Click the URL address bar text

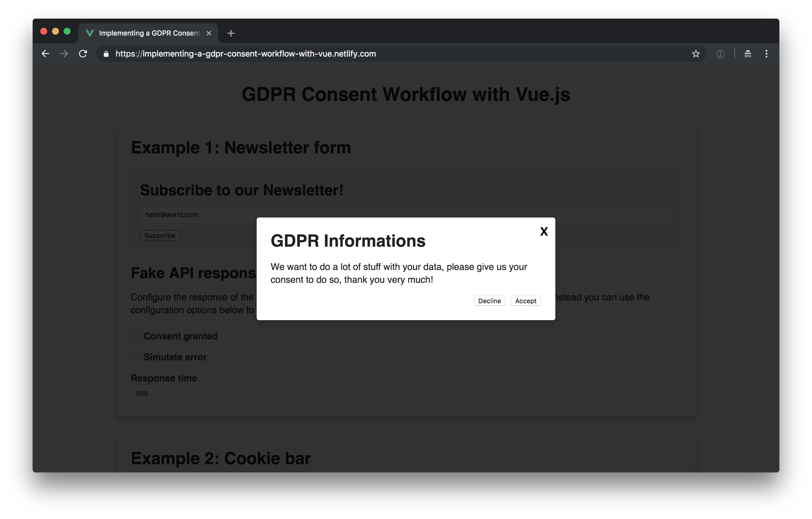coord(246,54)
